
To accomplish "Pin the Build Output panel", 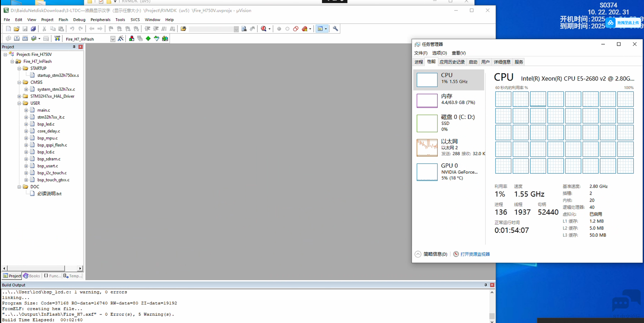I will click(x=486, y=285).
